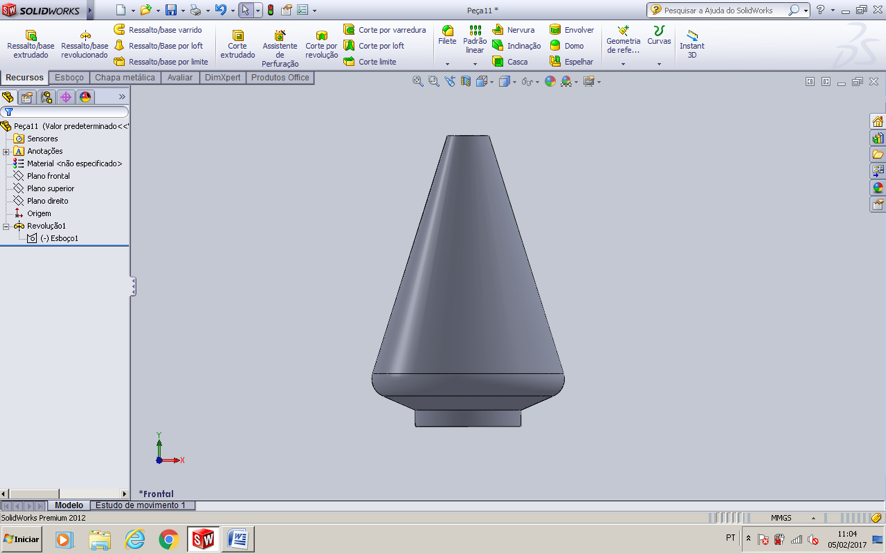
Task: Apply the Filete tool
Action: [447, 35]
